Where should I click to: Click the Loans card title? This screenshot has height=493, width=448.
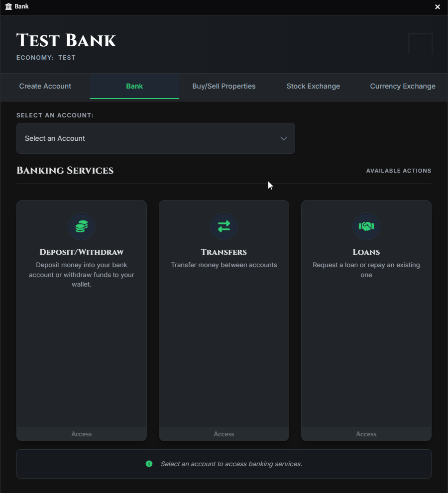(366, 252)
